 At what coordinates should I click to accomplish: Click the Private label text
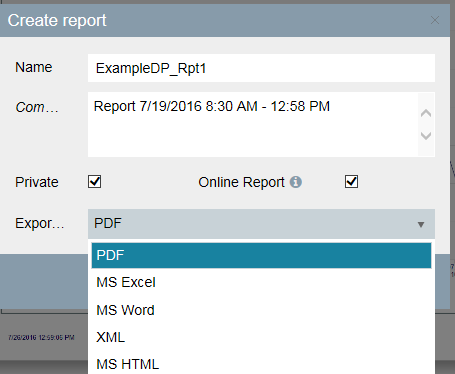click(37, 182)
